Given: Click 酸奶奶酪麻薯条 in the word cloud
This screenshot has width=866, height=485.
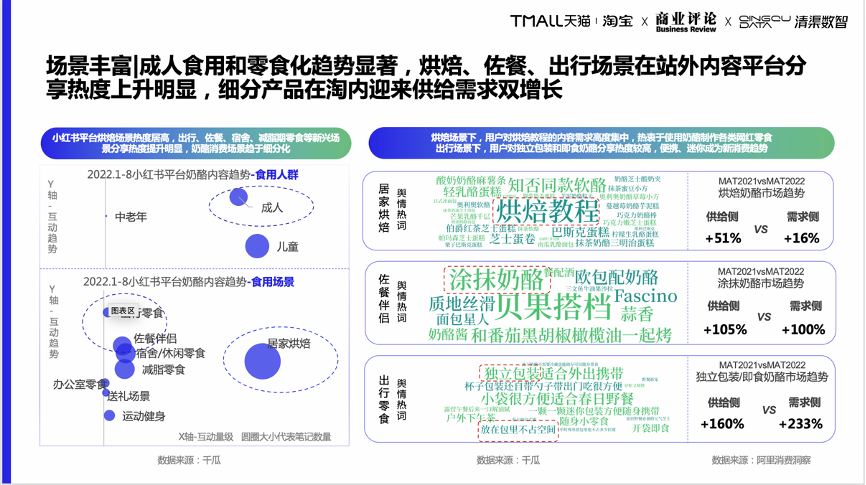Looking at the screenshot, I should click(x=471, y=180).
